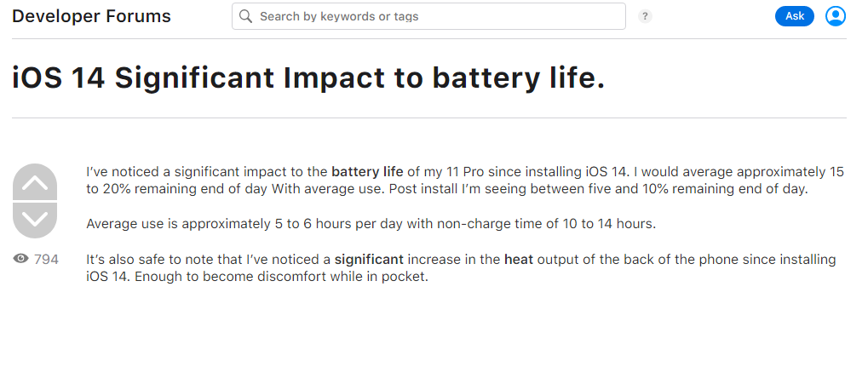This screenshot has width=868, height=367.
Task: Go to the Developer Forums home link
Action: (x=91, y=16)
